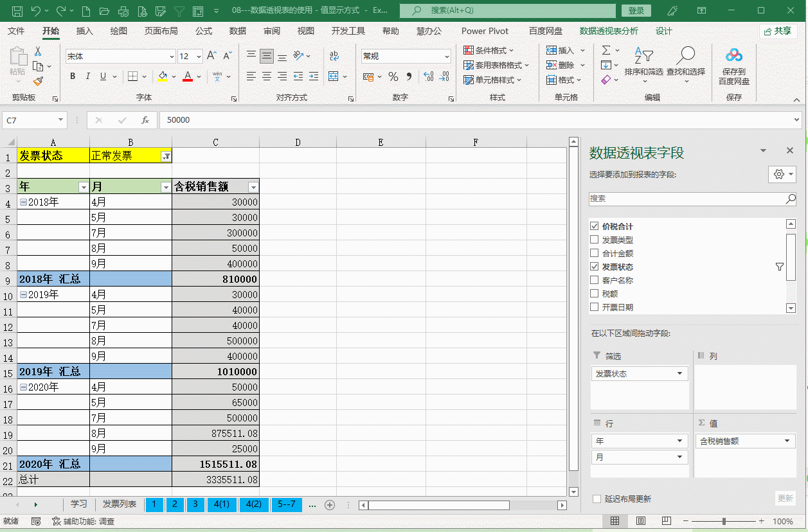Click the Undo arrow icon
The width and height of the screenshot is (808, 532).
pyautogui.click(x=35, y=11)
